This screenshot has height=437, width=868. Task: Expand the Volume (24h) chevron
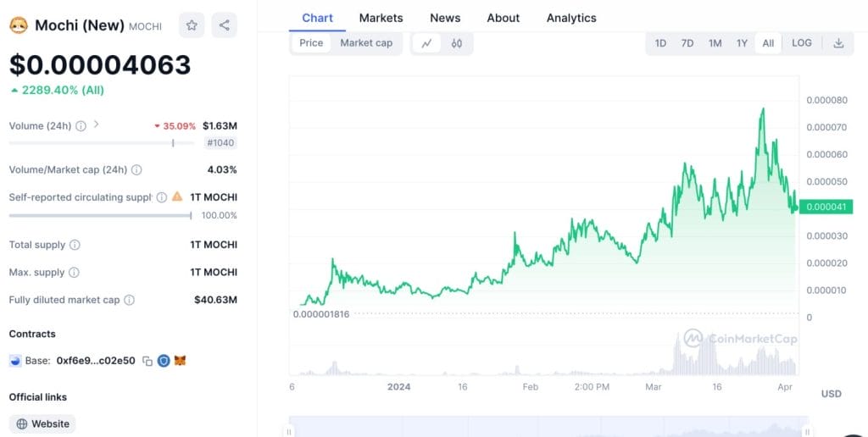pyautogui.click(x=96, y=124)
